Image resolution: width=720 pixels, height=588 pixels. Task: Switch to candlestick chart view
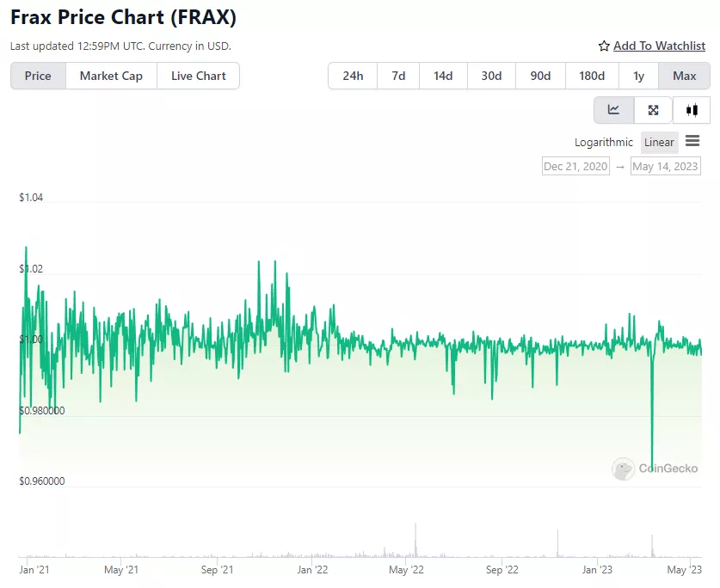pyautogui.click(x=692, y=109)
